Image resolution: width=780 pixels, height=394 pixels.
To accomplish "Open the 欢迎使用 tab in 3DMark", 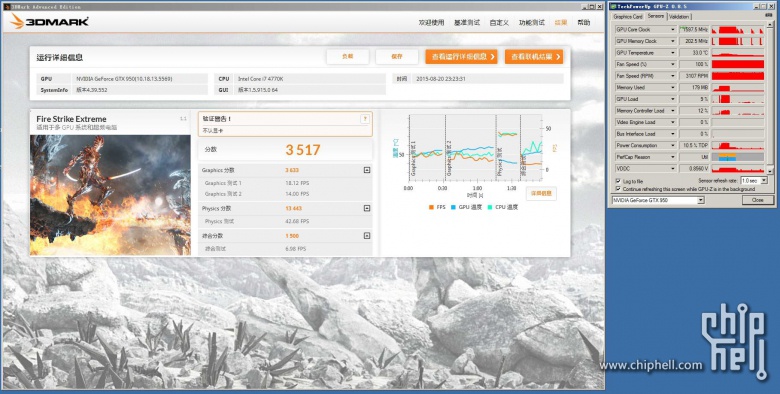I will click(x=431, y=22).
